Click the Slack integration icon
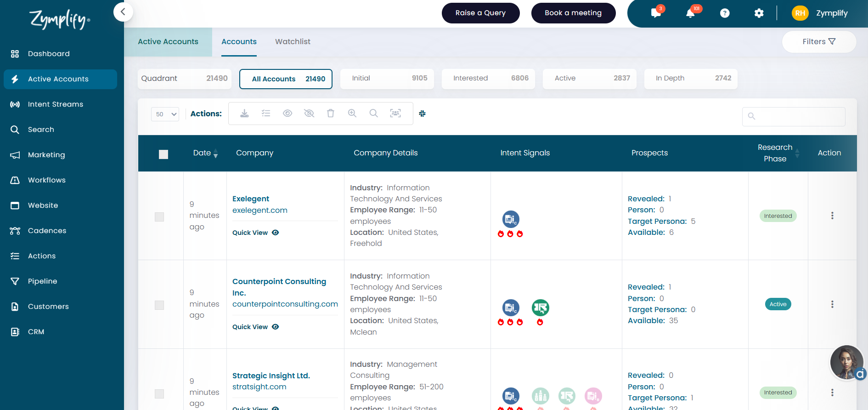Screen dimensions: 868x410 [x=423, y=114]
